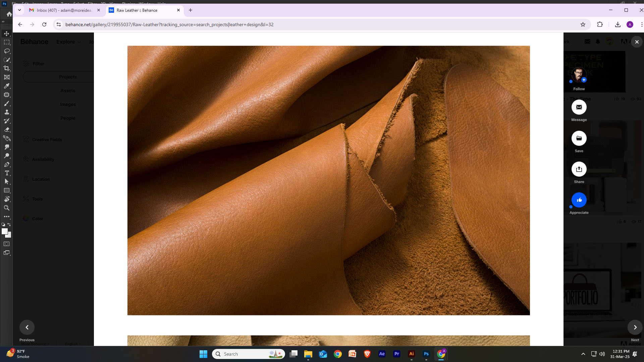Open the Chrome tab search dropdown
This screenshot has height=362, width=644.
[19, 10]
